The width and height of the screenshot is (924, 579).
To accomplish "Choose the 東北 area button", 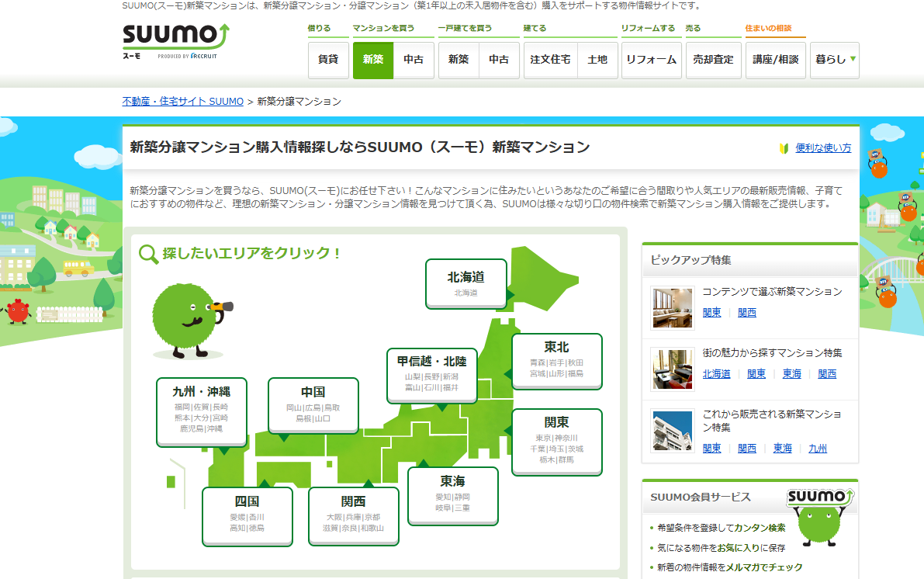I will point(557,361).
